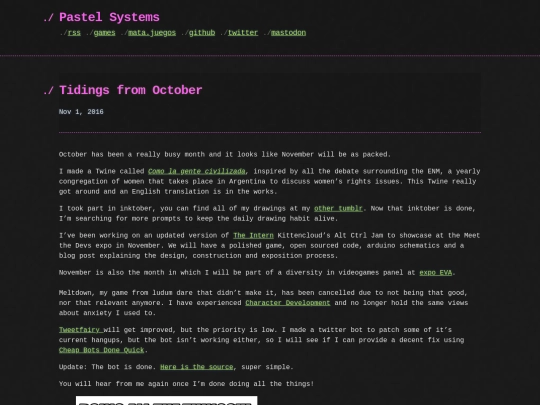
Task: Click the Nov 1, 2016 post date
Action: [81, 112]
